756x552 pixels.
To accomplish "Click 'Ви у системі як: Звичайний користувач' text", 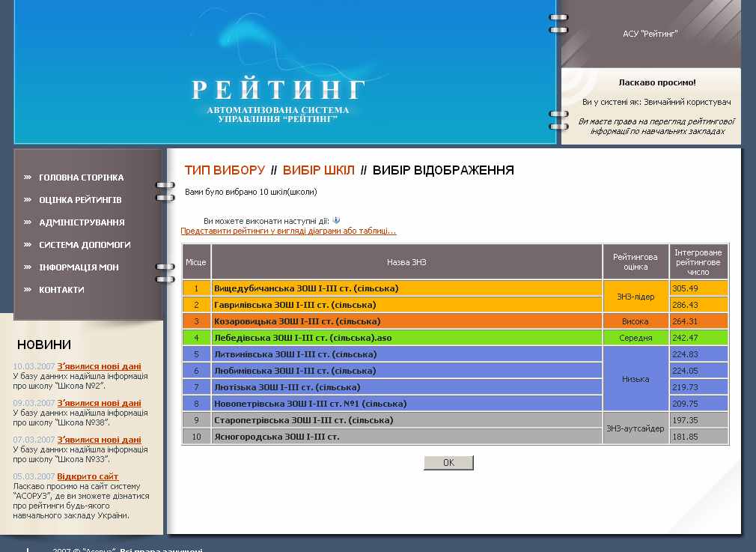I will (656, 102).
